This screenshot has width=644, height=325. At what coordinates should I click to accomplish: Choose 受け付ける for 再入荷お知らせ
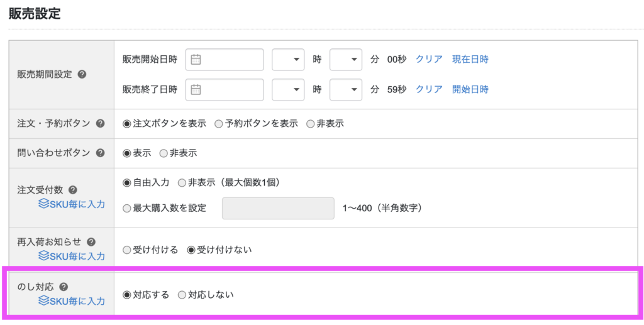coord(127,250)
